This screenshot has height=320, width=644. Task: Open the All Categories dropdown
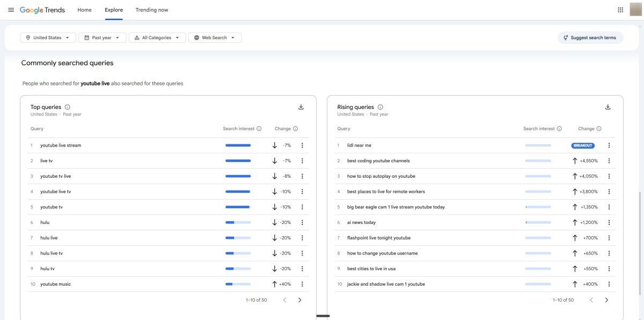(157, 38)
